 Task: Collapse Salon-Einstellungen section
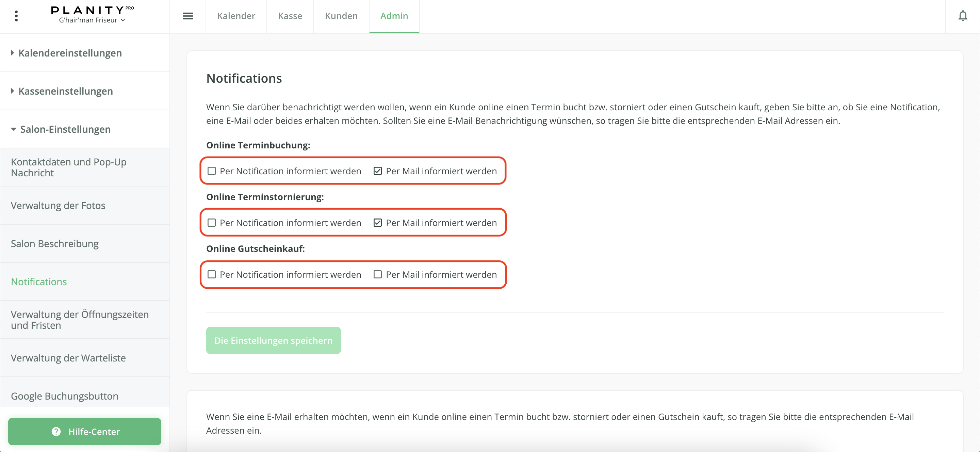point(65,129)
